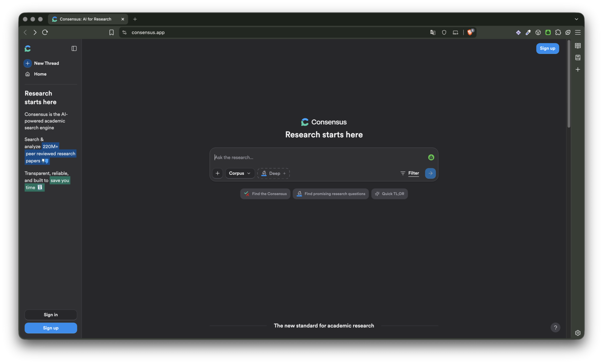Click the Sign in button
The width and height of the screenshot is (603, 364).
51,315
